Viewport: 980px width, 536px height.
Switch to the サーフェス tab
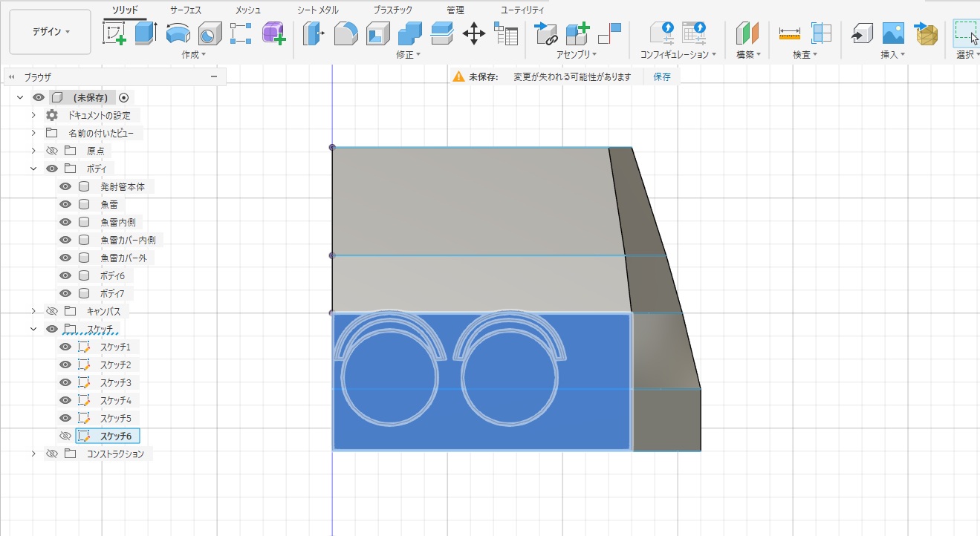pos(186,10)
